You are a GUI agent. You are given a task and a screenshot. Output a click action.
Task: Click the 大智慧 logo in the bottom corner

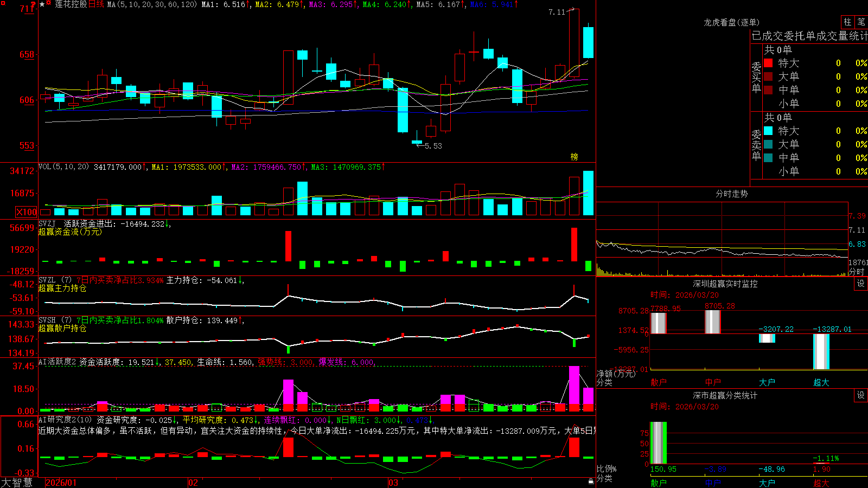click(16, 483)
